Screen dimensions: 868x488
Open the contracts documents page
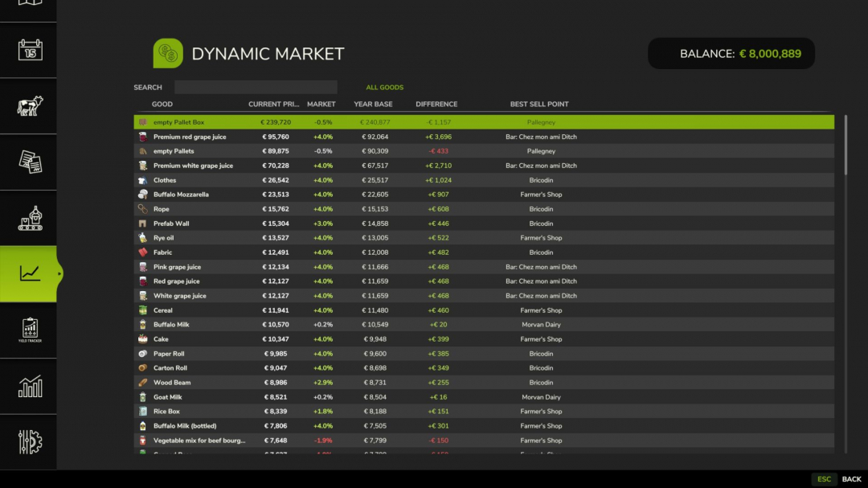[x=30, y=162]
